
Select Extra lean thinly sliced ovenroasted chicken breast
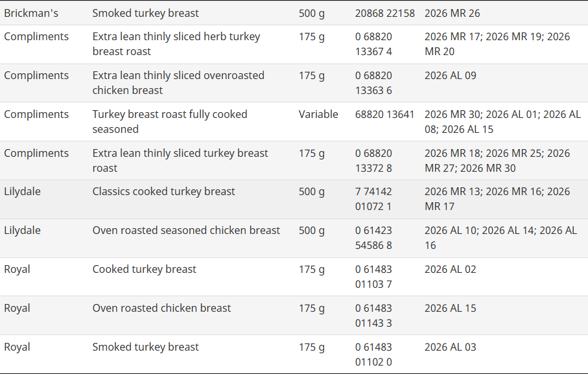point(178,83)
